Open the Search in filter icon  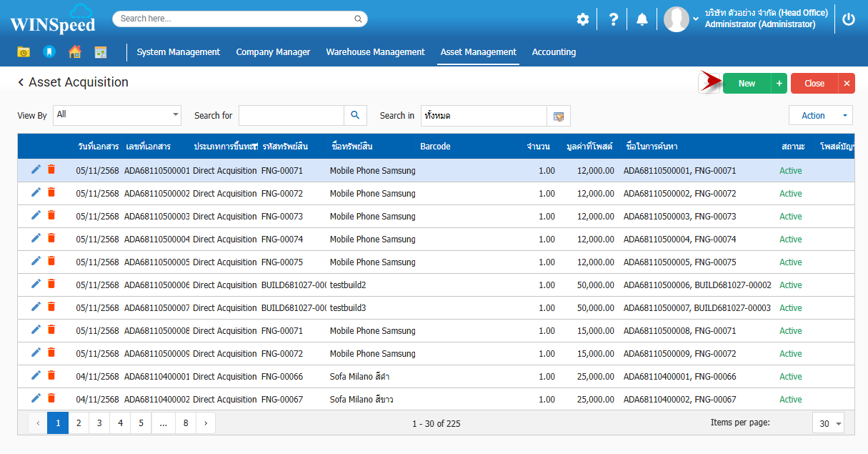tap(559, 116)
